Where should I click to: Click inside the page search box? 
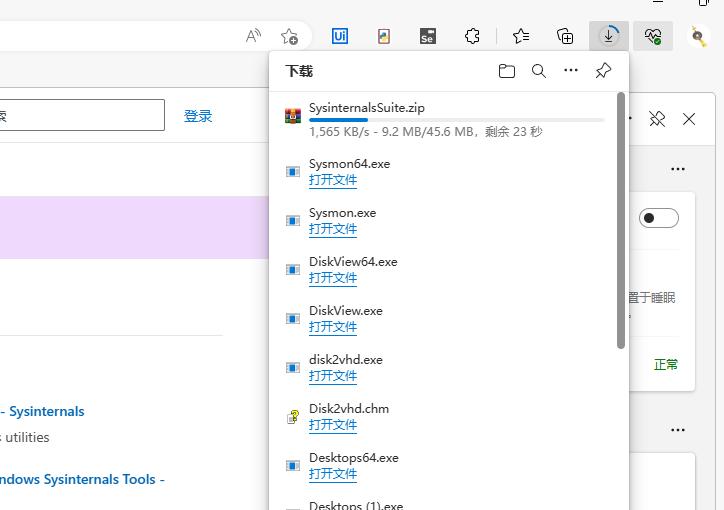pos(82,115)
